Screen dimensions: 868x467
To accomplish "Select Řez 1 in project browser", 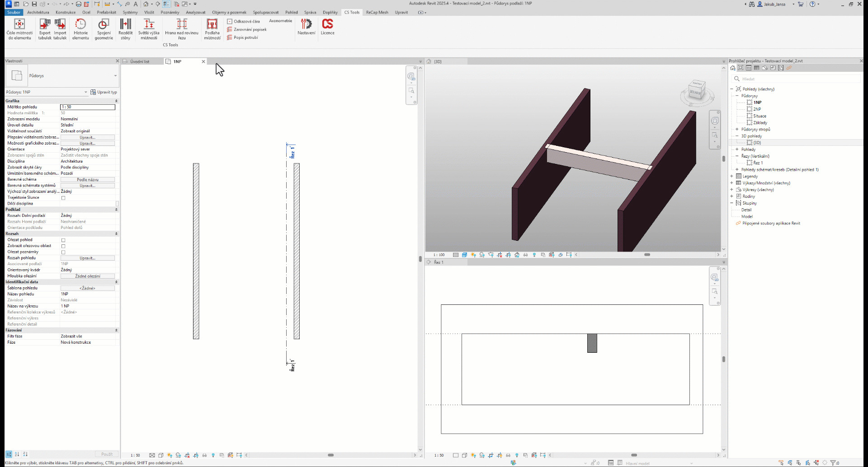I will tap(758, 163).
